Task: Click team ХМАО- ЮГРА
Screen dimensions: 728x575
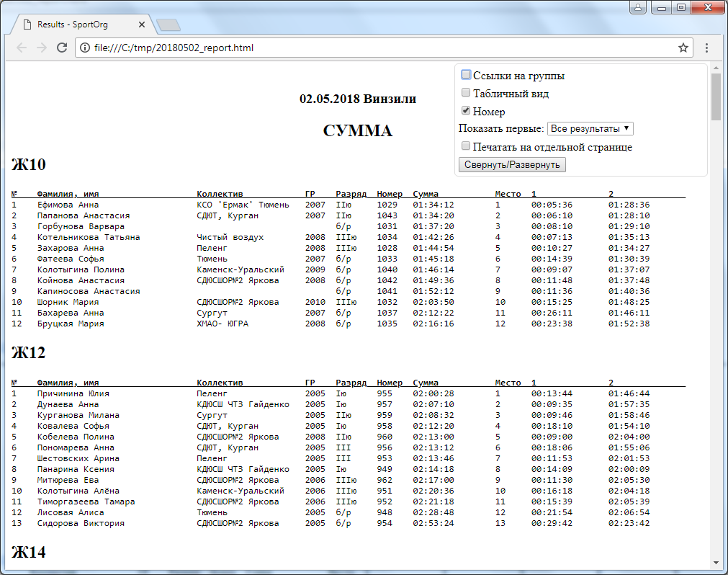Action: pyautogui.click(x=223, y=324)
